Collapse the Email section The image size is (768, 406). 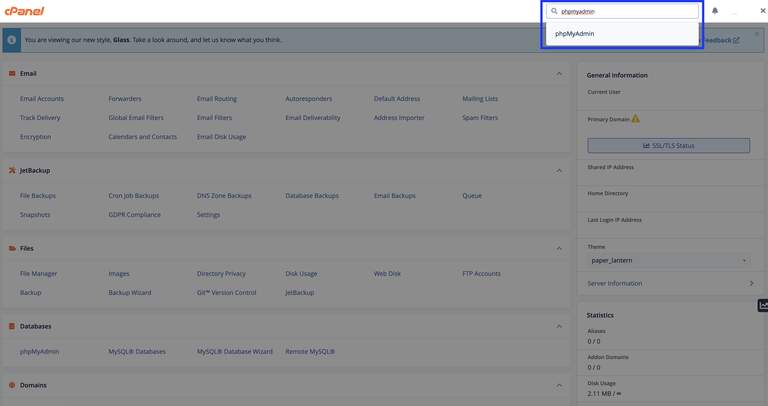click(559, 73)
